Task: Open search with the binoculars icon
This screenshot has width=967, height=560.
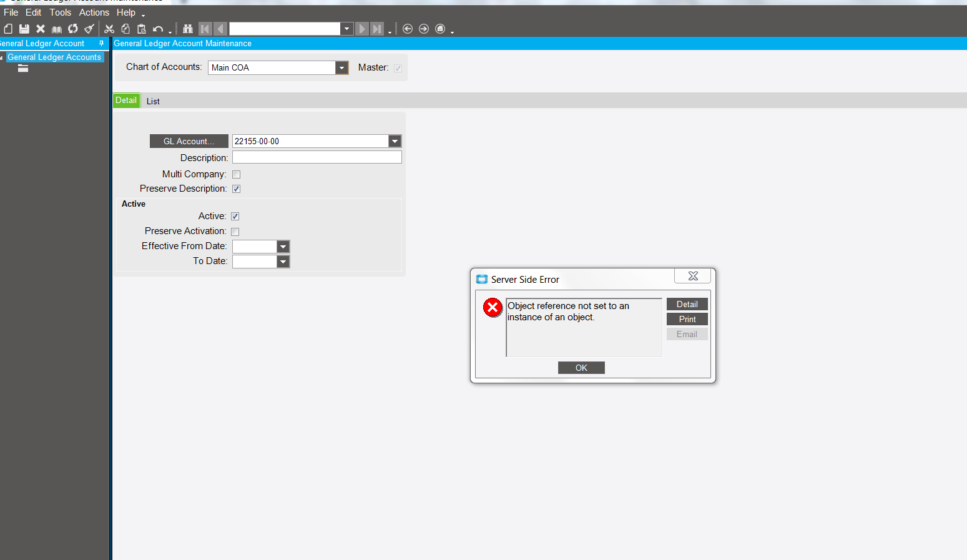Action: pyautogui.click(x=188, y=29)
